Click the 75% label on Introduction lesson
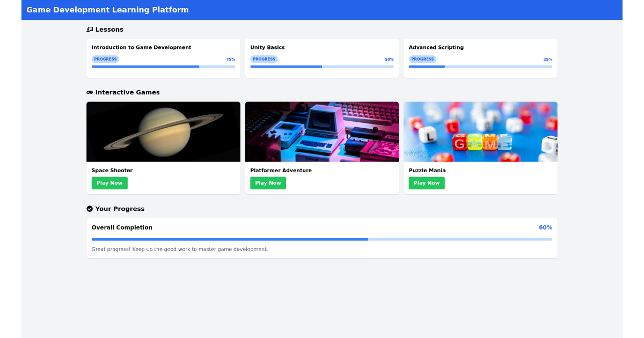Viewport: 644px width, 338px height. pyautogui.click(x=231, y=59)
